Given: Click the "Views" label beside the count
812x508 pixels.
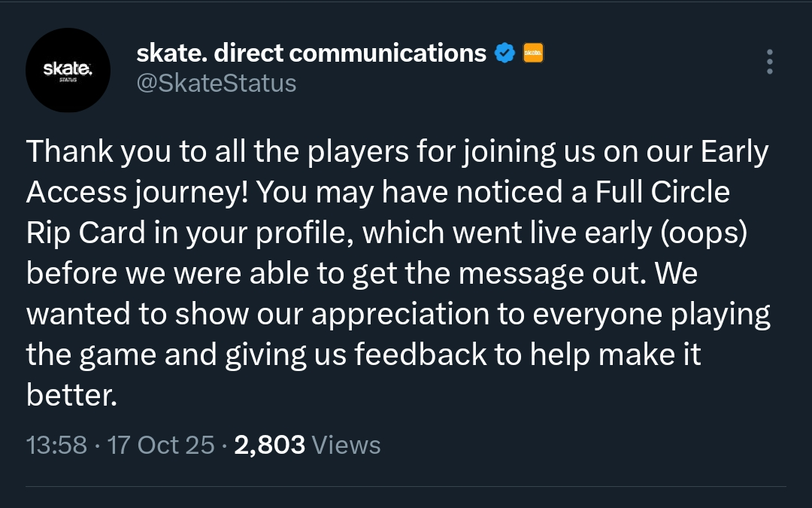Looking at the screenshot, I should pyautogui.click(x=346, y=445).
